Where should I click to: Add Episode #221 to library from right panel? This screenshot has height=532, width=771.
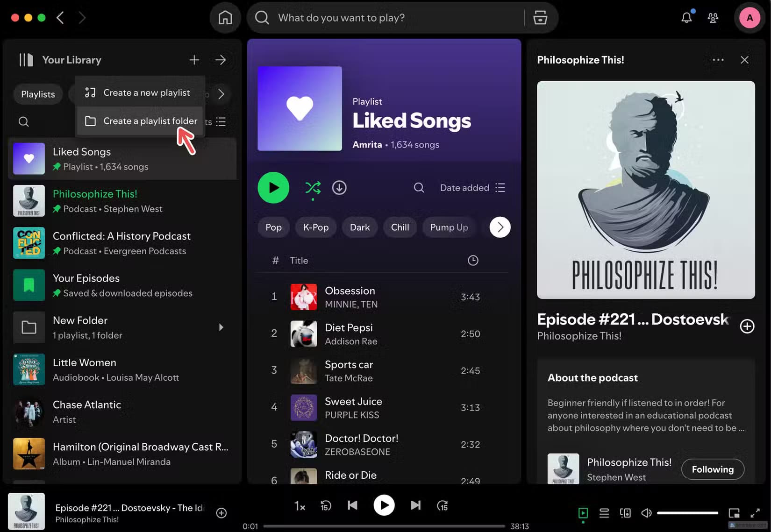pyautogui.click(x=747, y=326)
